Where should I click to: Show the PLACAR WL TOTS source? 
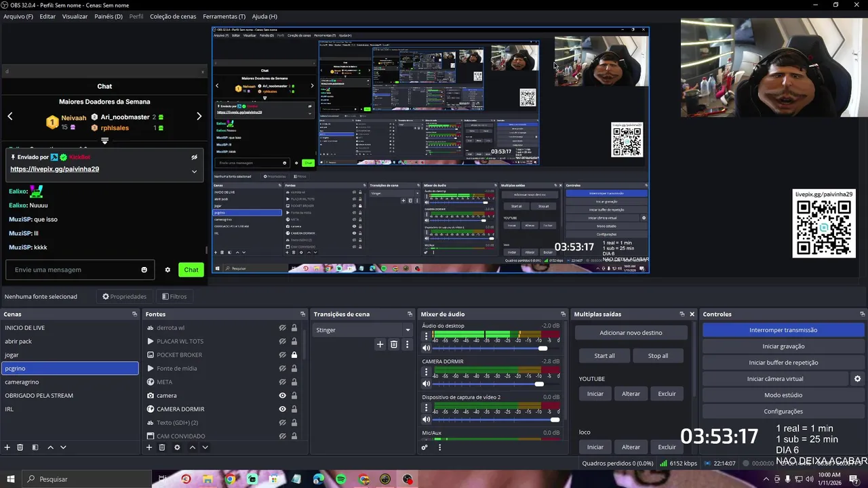[282, 342]
